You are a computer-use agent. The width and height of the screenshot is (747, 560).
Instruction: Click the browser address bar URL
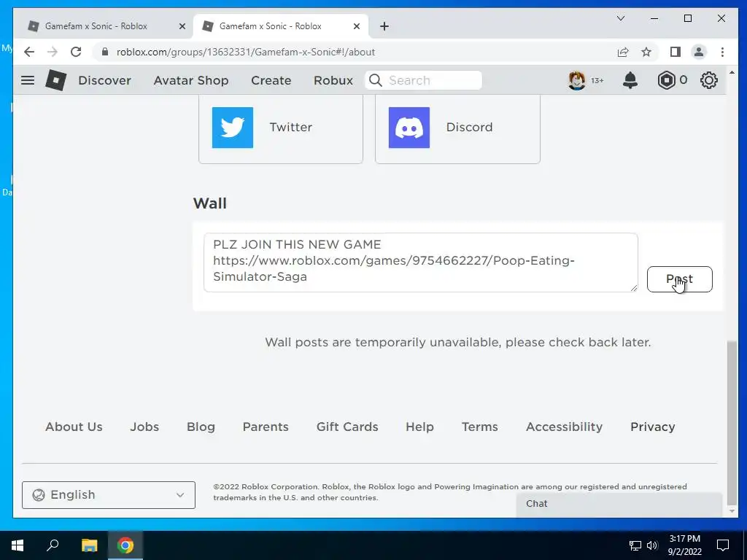pyautogui.click(x=246, y=52)
